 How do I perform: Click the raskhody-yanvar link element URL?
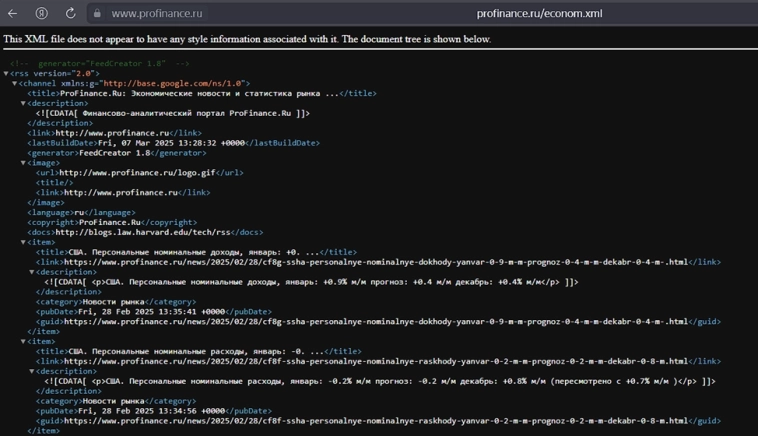pos(376,361)
